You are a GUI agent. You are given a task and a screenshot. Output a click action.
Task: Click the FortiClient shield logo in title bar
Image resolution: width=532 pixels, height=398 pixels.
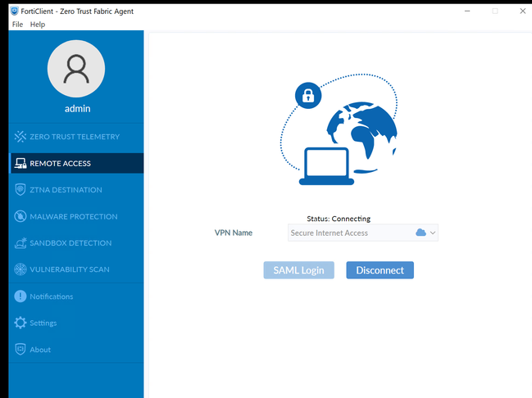point(15,11)
